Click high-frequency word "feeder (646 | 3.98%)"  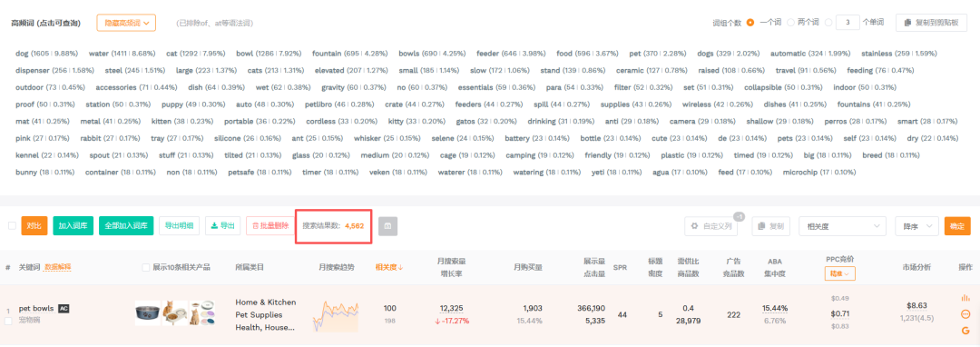tap(511, 54)
